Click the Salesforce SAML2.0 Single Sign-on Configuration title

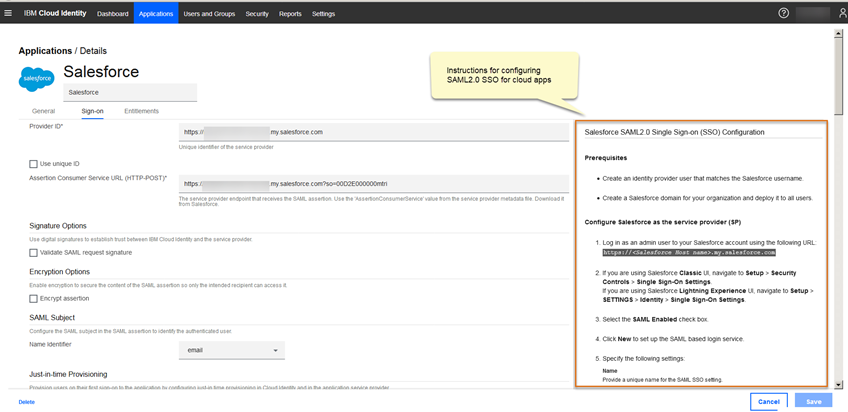point(674,132)
